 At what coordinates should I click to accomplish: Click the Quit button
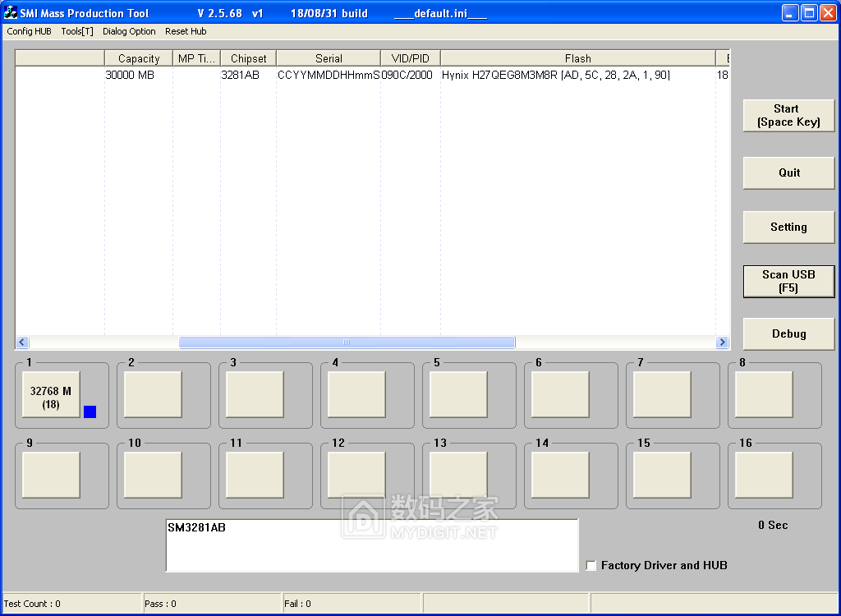tap(788, 172)
